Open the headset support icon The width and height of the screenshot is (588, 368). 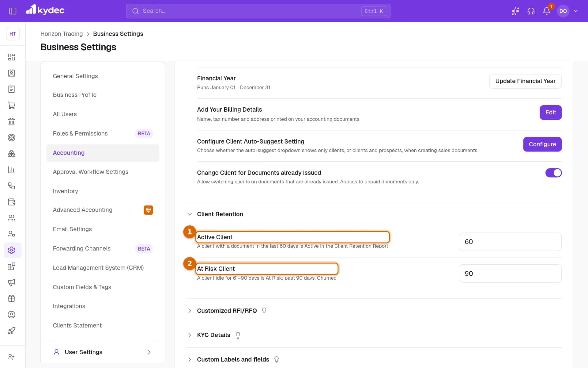531,11
